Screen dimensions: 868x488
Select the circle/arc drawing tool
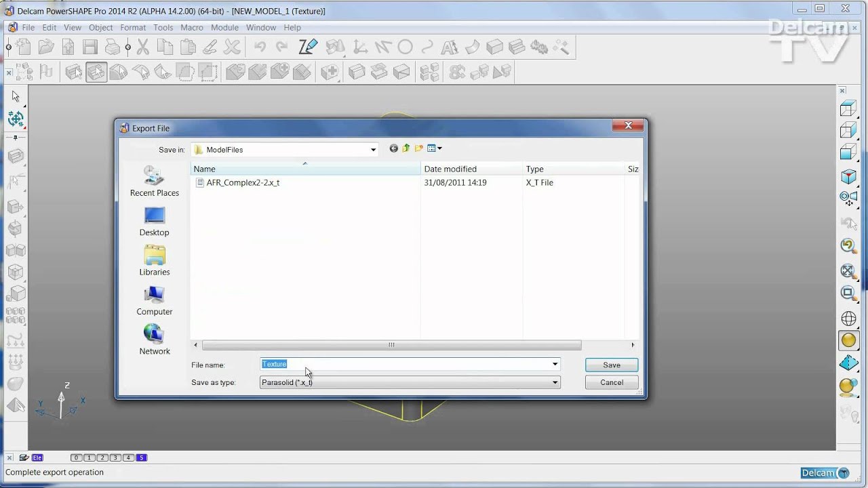tap(405, 47)
